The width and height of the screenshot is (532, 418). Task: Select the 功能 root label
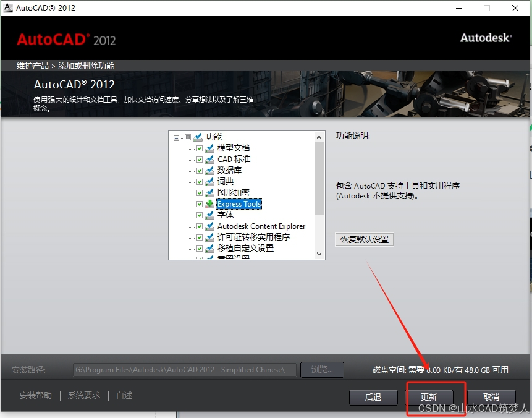coord(214,137)
